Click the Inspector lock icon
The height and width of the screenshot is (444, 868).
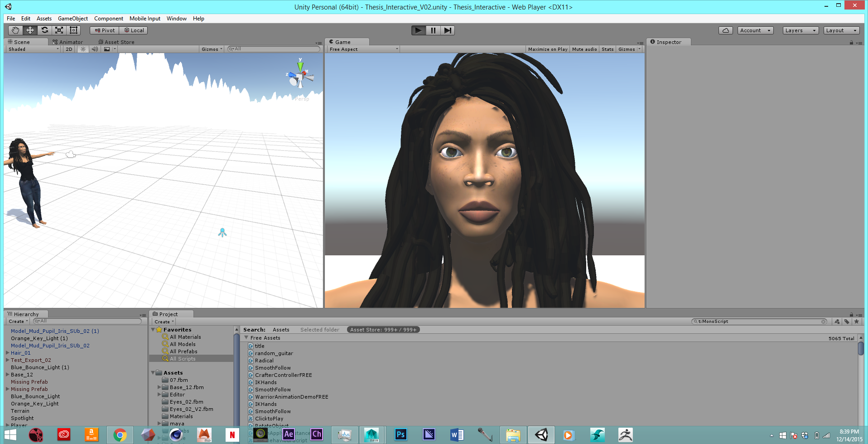coord(851,42)
